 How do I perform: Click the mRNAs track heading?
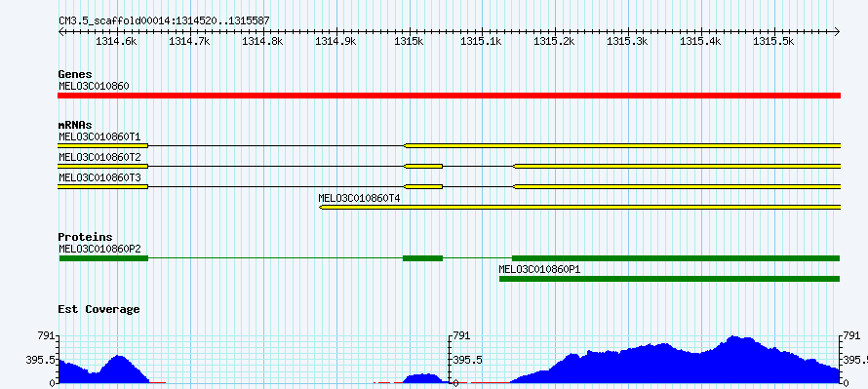(x=75, y=126)
